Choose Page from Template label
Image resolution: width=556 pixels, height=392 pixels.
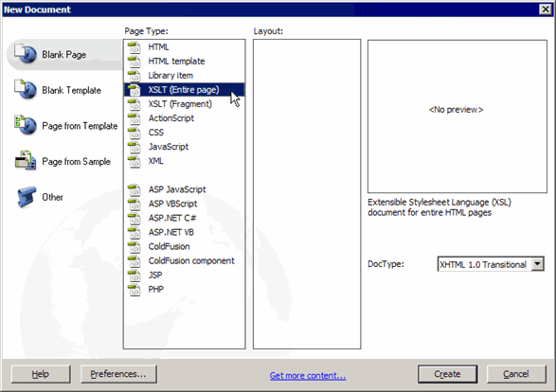click(80, 126)
